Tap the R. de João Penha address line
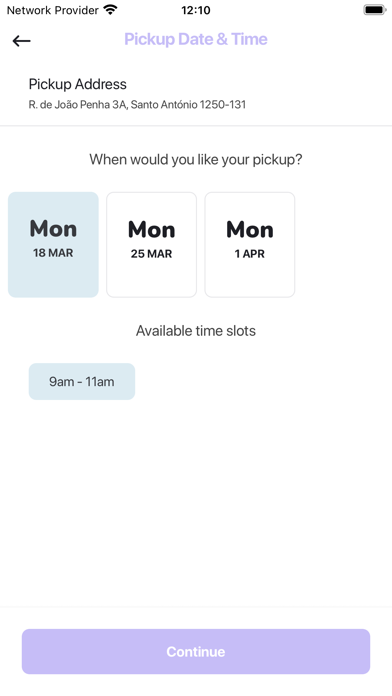392x696 pixels. click(137, 105)
